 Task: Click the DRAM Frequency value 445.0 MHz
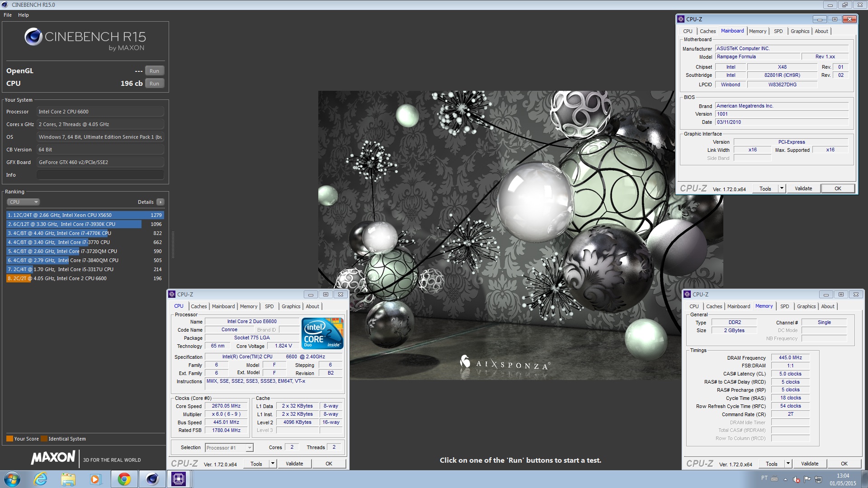pyautogui.click(x=790, y=357)
